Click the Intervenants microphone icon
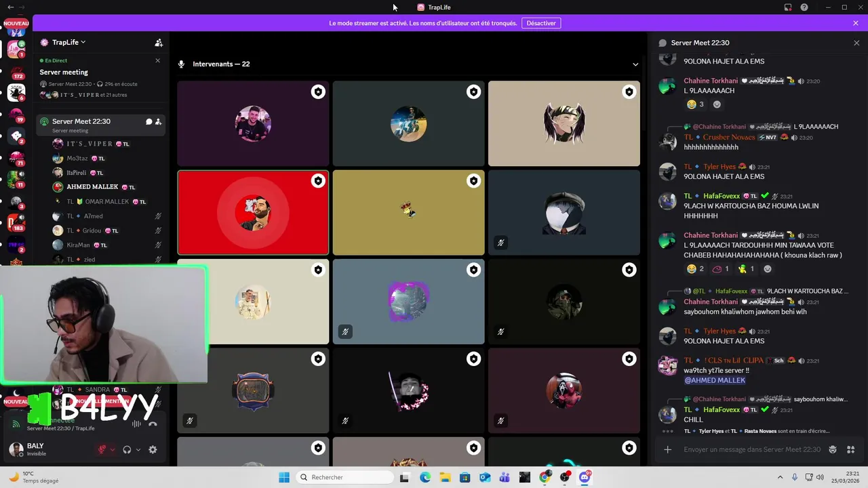Image resolution: width=868 pixels, height=488 pixels. coord(181,64)
